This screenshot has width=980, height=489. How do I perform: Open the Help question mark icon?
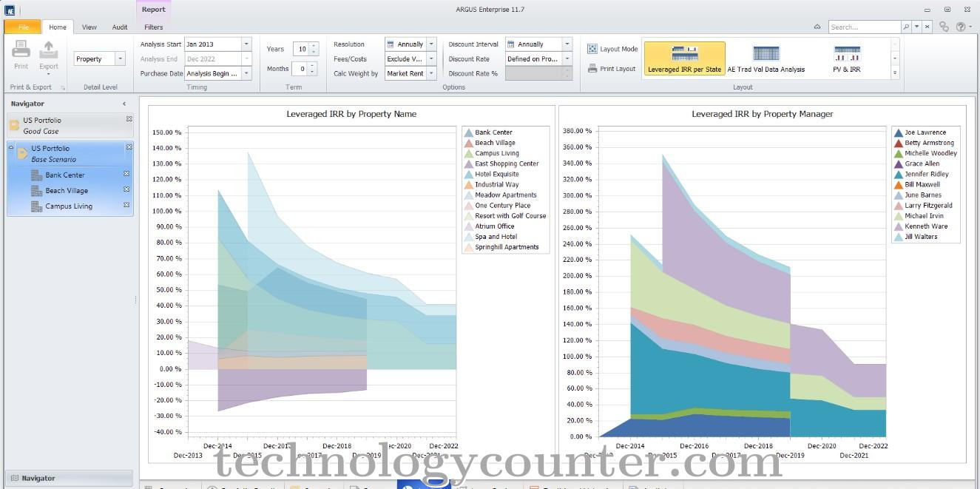(961, 27)
